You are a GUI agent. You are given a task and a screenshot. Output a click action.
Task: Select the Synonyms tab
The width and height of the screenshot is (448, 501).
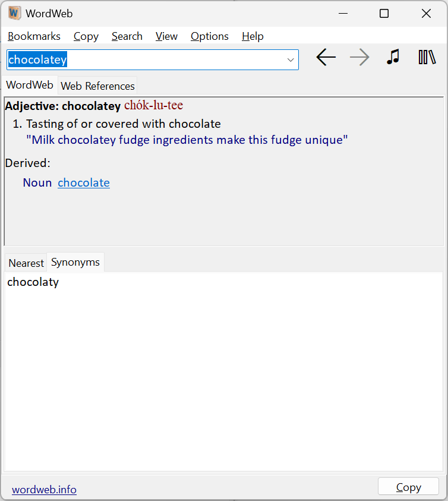point(75,262)
